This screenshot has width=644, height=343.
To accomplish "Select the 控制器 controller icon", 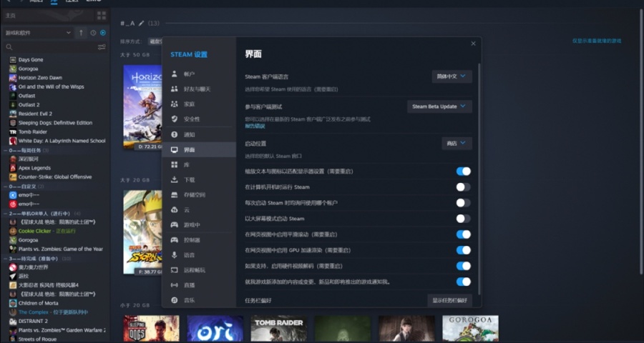I will 175,240.
